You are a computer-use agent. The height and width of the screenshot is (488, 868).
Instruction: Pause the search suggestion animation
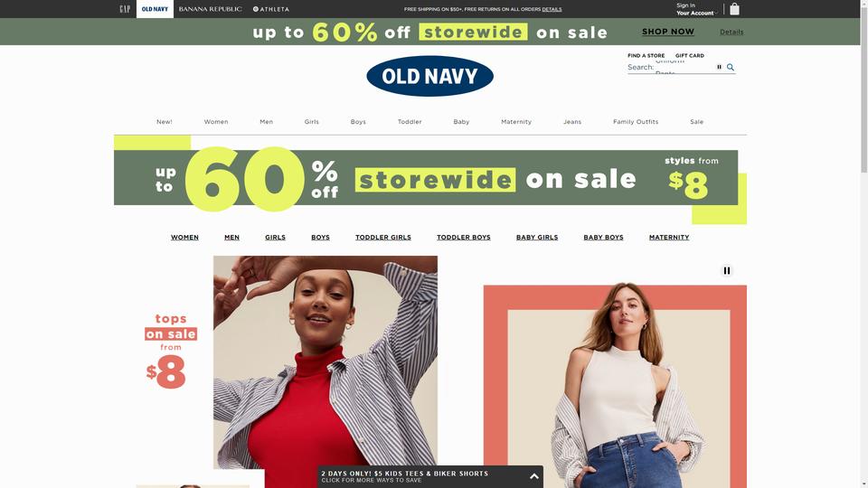click(x=719, y=67)
